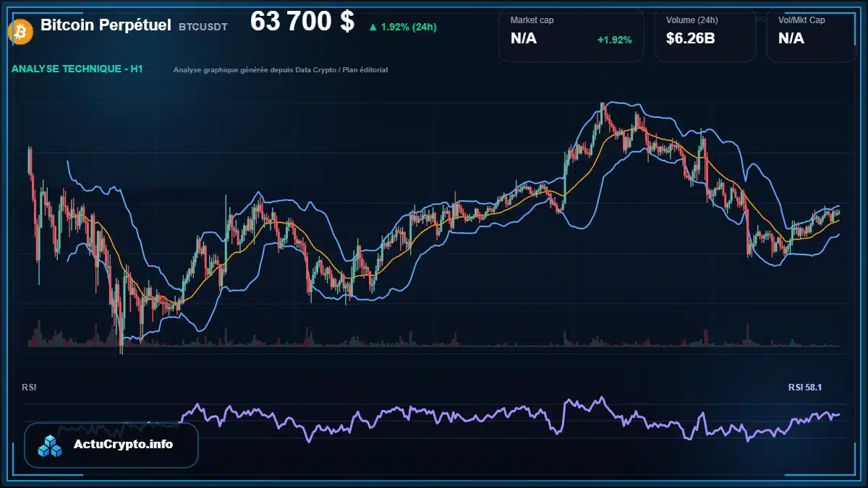This screenshot has width=868, height=488.
Task: Click the $6.26B volume value
Action: pyautogui.click(x=691, y=39)
